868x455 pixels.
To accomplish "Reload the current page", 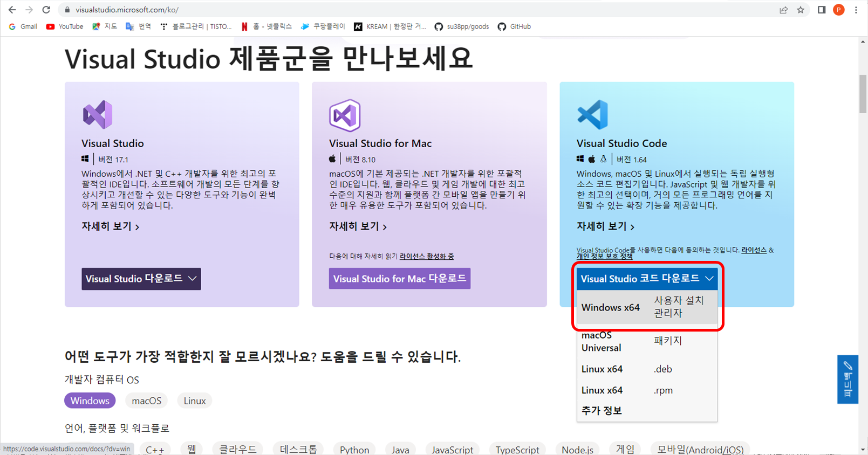I will [46, 10].
